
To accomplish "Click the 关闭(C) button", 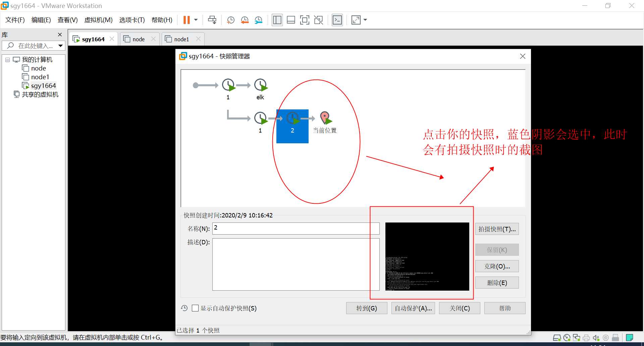I will click(x=460, y=308).
